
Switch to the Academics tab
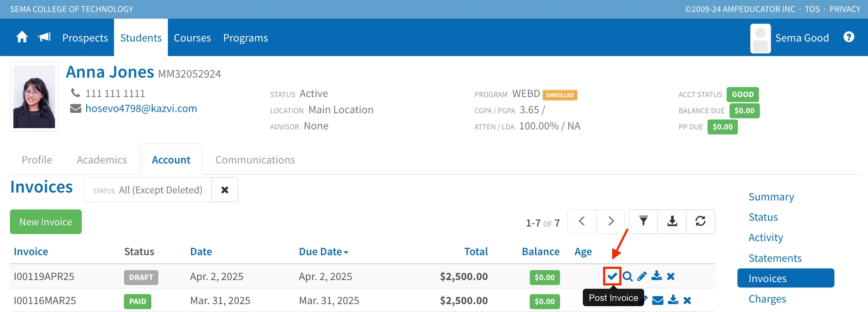tap(102, 160)
